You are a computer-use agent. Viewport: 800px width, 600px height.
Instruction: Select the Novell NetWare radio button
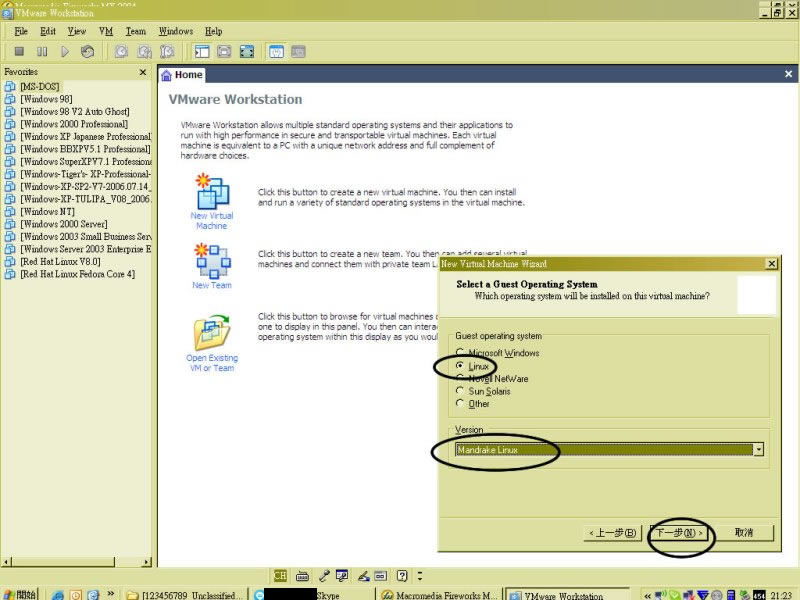[460, 378]
